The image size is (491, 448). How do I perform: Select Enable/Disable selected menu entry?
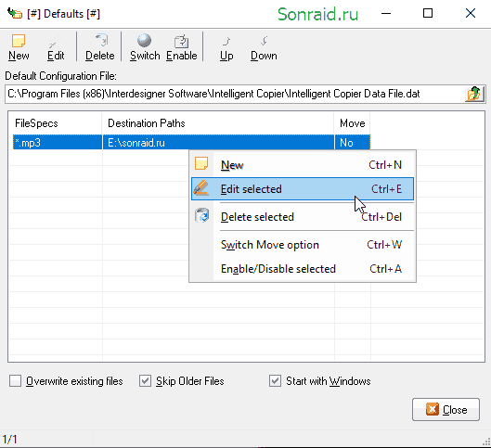point(303,269)
